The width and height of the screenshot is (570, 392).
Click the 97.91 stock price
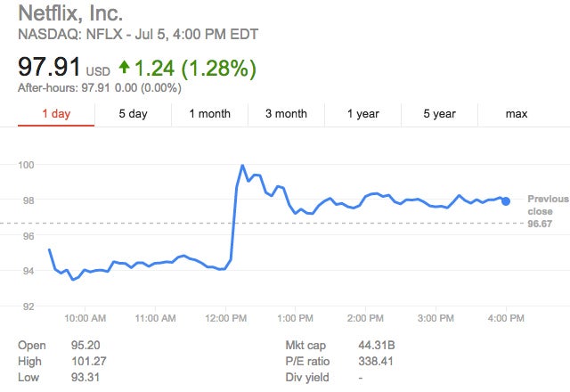click(49, 66)
